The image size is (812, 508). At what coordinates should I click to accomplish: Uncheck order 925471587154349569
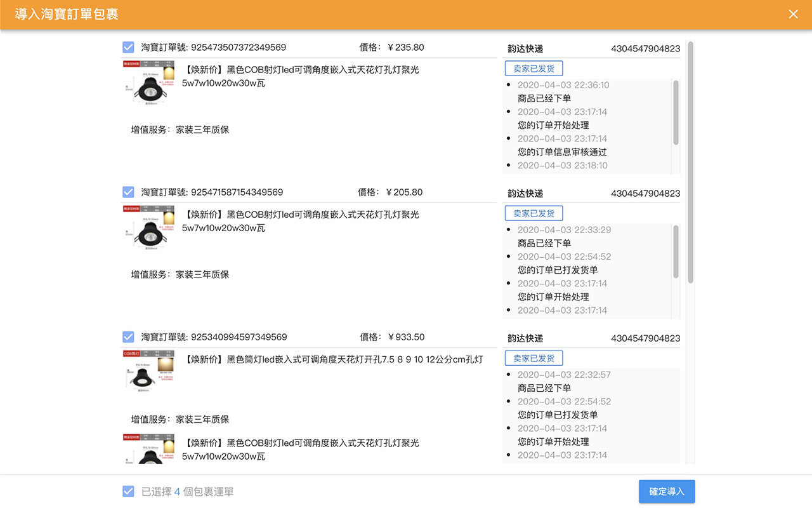point(128,192)
